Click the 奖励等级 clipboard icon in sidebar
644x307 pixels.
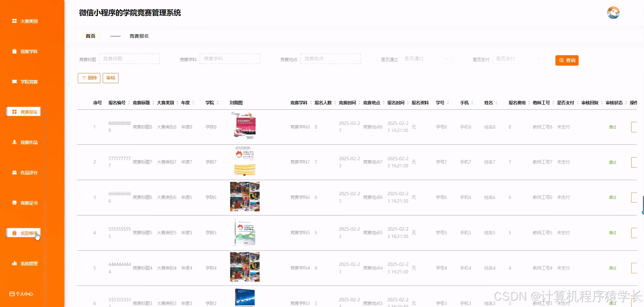tap(14, 233)
